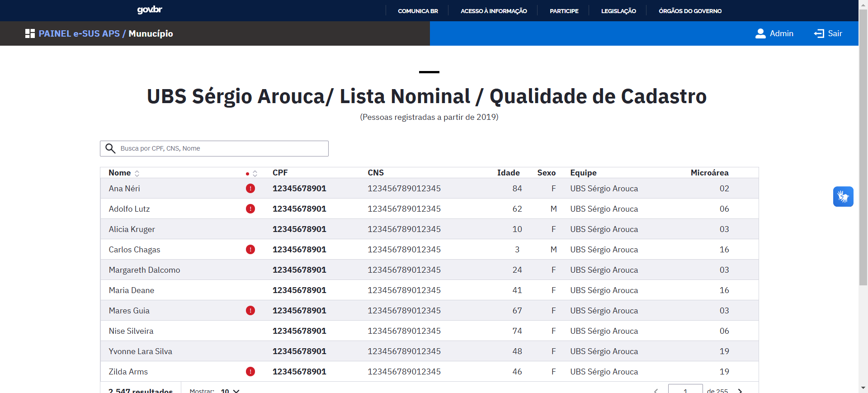Click PAINEL e-SUS APS breadcrumb link

tap(79, 33)
